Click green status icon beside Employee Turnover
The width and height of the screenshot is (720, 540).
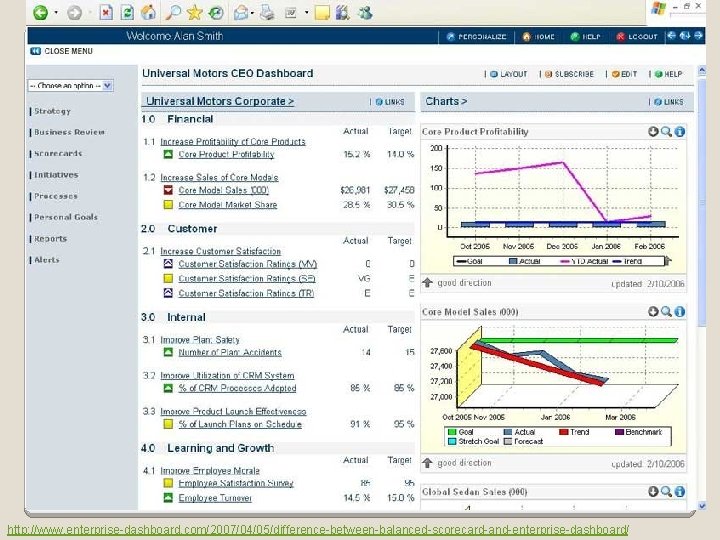point(168,498)
